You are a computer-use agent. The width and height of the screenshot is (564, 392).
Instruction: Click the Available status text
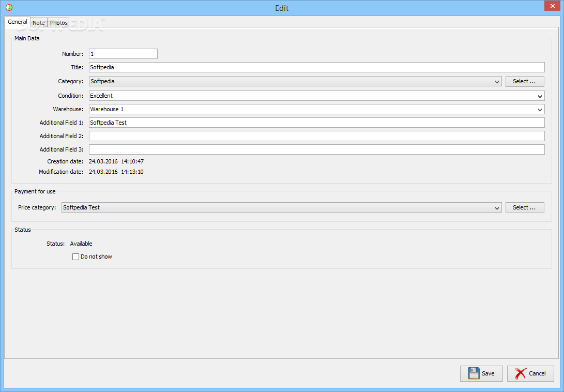pos(81,244)
